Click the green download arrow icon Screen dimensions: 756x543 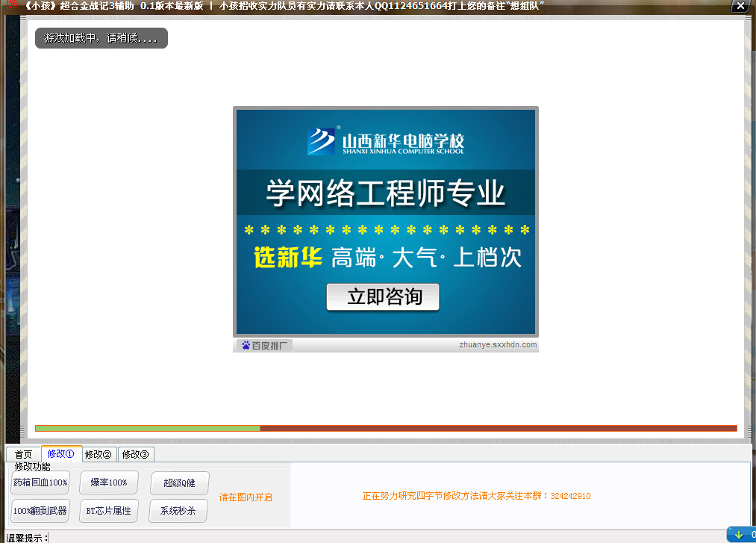coord(739,534)
